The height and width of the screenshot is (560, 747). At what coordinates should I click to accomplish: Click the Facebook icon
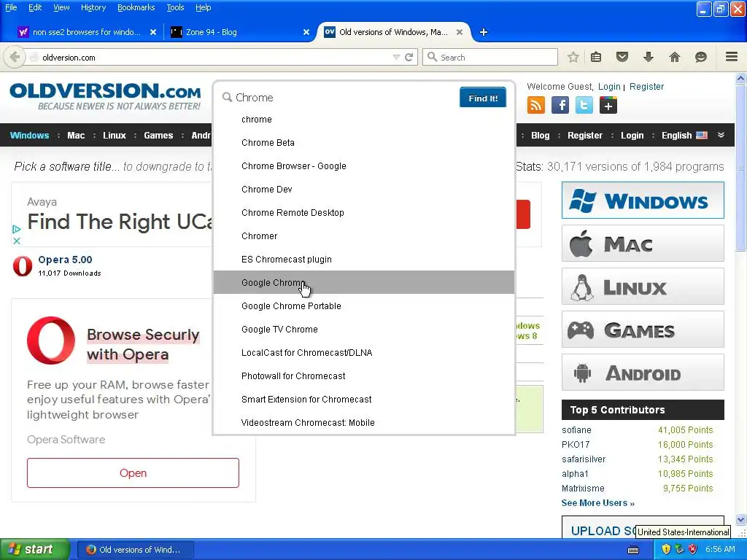point(560,105)
